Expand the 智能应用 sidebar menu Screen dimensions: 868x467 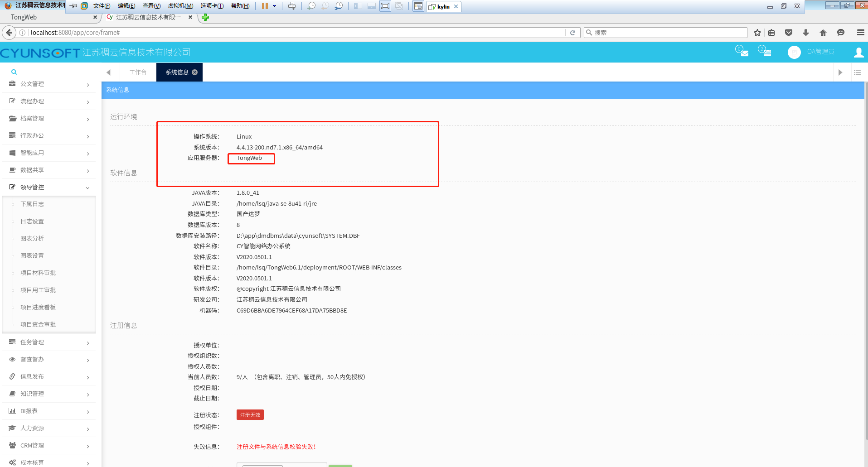click(49, 153)
